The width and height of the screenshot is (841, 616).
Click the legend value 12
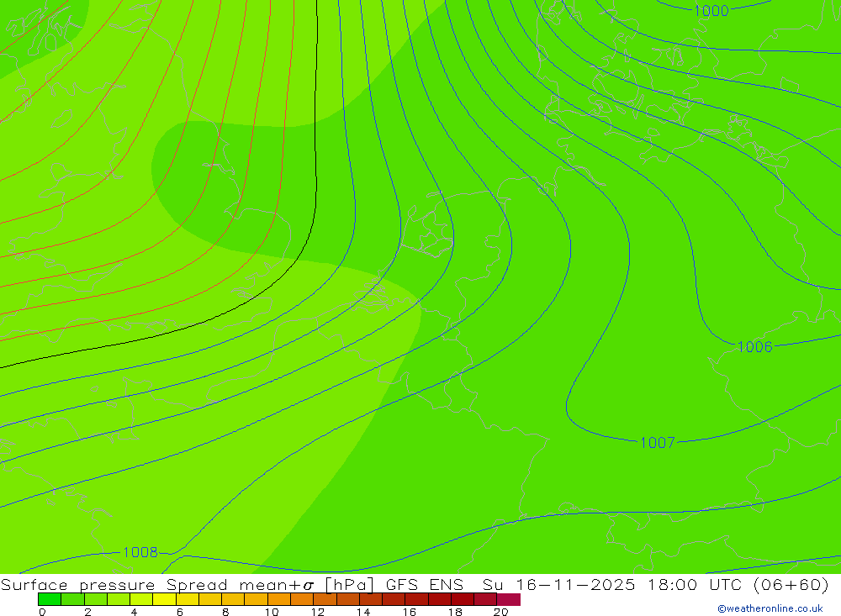[318, 612]
